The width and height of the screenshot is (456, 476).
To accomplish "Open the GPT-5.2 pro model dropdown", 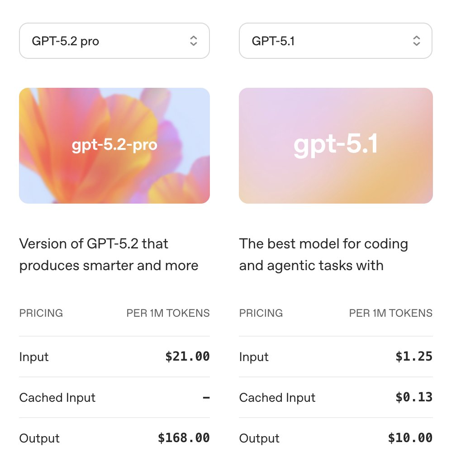I will click(x=114, y=41).
